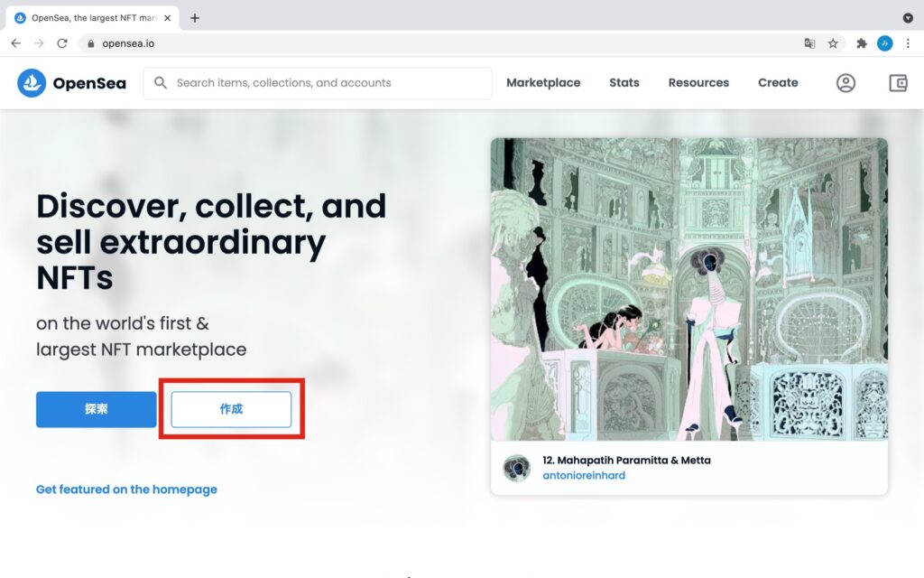The image size is (924, 578).
Task: Open the Chrome three-dot menu
Action: pos(908,43)
